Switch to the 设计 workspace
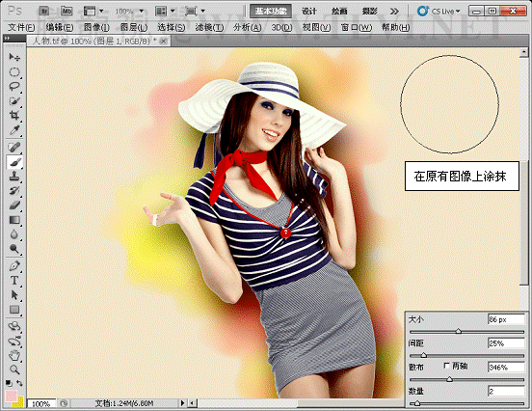Screen dimensions: 532x411 (309, 12)
